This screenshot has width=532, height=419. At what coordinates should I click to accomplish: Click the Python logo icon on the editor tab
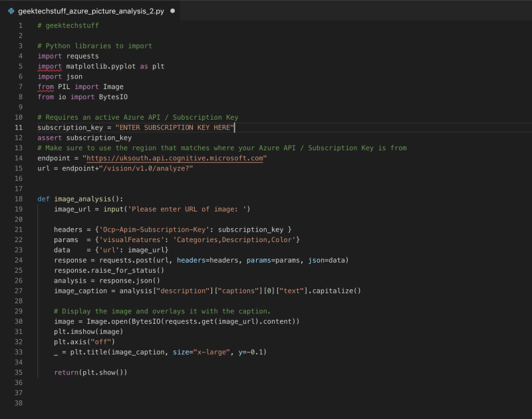click(10, 11)
